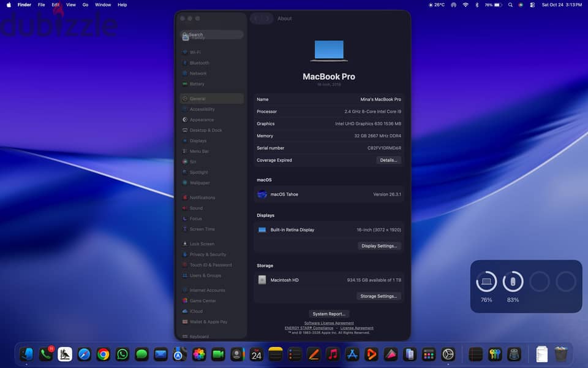Open the Finder menu
This screenshot has height=368, width=588.
24,5
